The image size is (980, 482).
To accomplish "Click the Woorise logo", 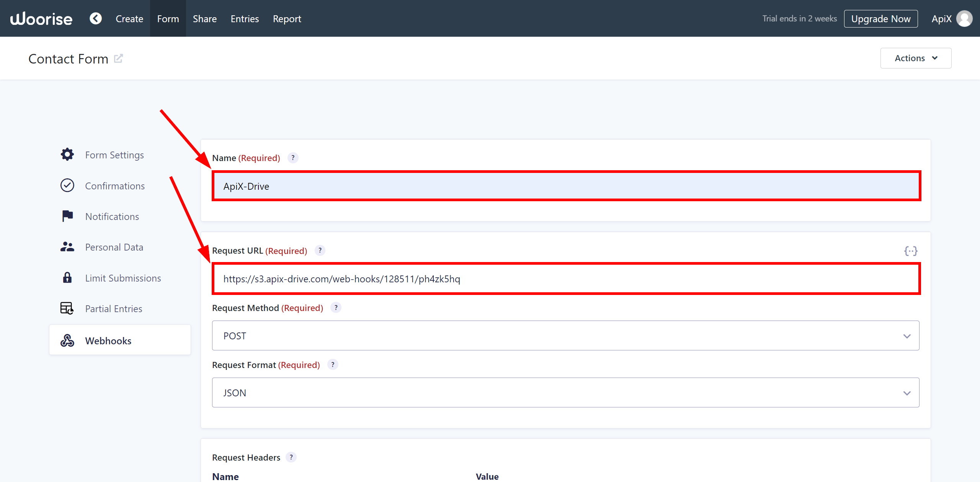I will [41, 19].
